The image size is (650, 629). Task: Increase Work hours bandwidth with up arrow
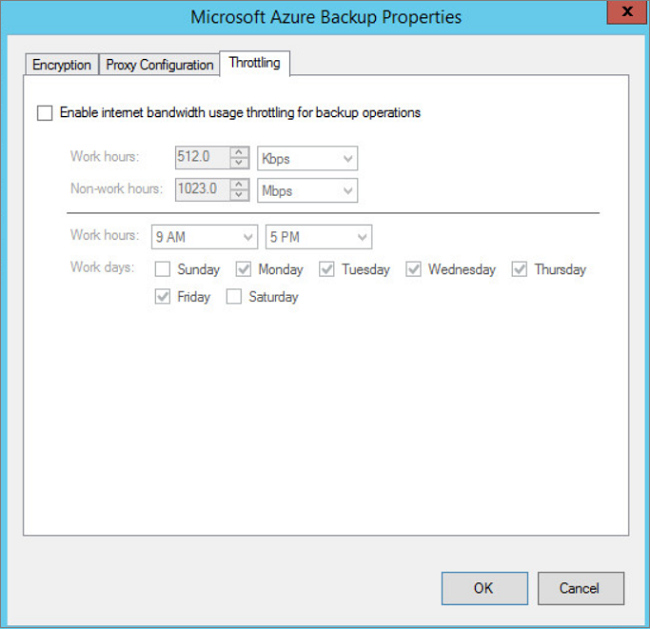239,152
